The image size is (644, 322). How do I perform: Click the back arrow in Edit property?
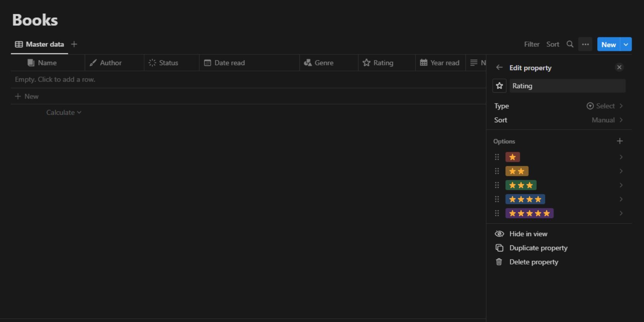point(499,67)
